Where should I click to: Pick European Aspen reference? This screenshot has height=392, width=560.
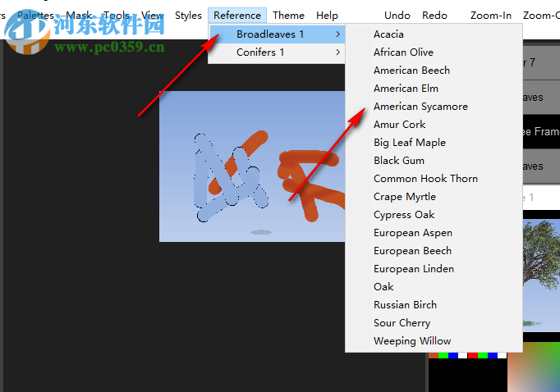coord(434,233)
